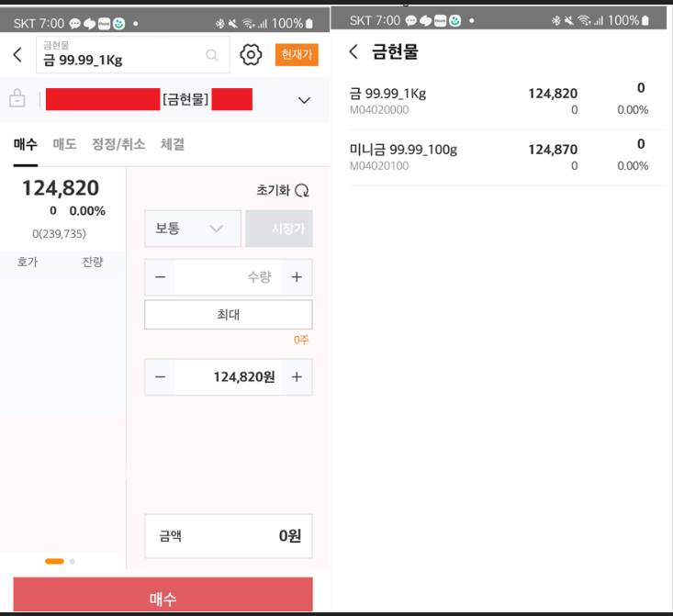Viewport: 673px width, 616px height.
Task: Tap right status bar chat bubble icon
Action: pos(411,20)
